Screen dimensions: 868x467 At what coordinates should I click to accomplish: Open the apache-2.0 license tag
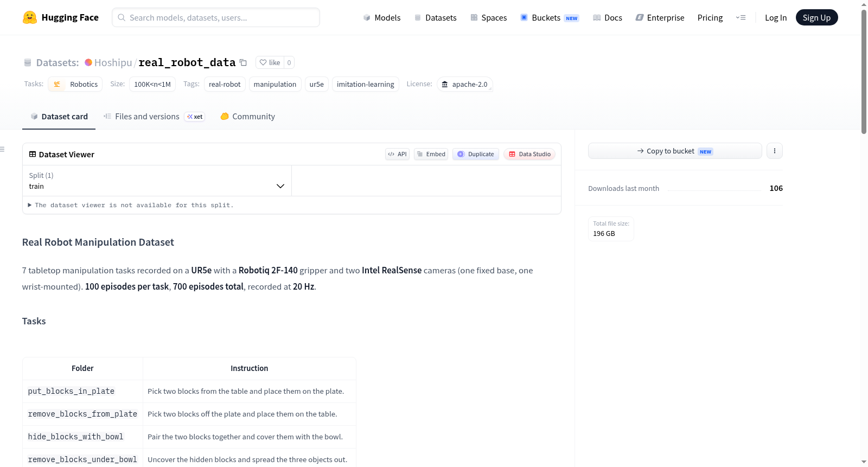click(465, 84)
